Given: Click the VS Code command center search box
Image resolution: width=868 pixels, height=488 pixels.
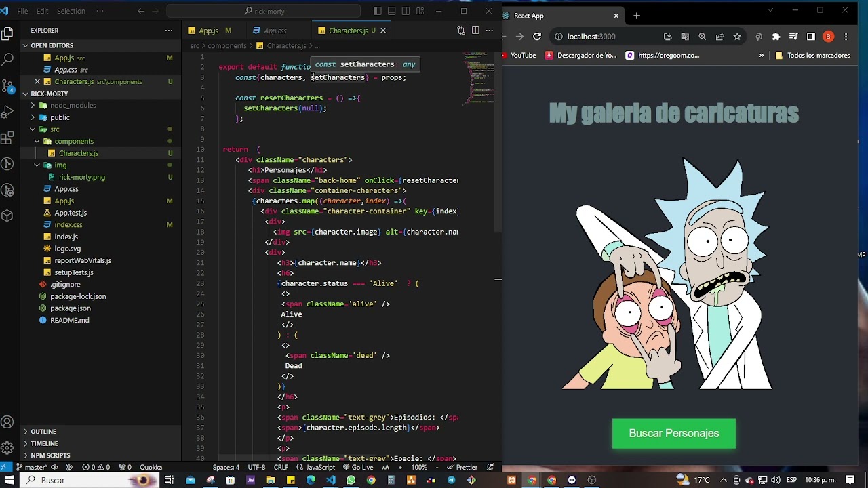Looking at the screenshot, I should click(264, 11).
